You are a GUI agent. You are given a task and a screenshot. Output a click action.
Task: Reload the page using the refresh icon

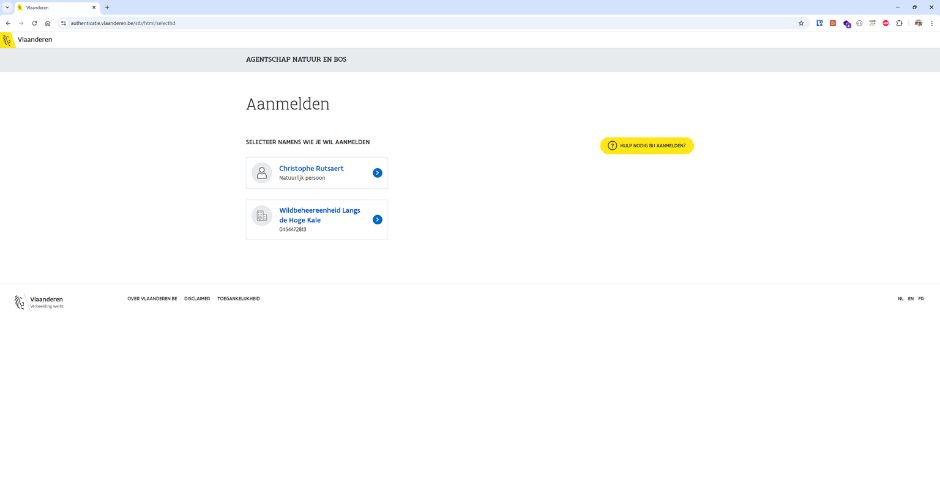coord(34,23)
